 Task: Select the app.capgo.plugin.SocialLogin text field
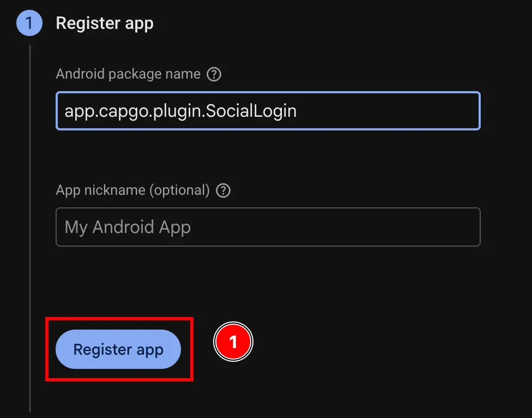[267, 111]
